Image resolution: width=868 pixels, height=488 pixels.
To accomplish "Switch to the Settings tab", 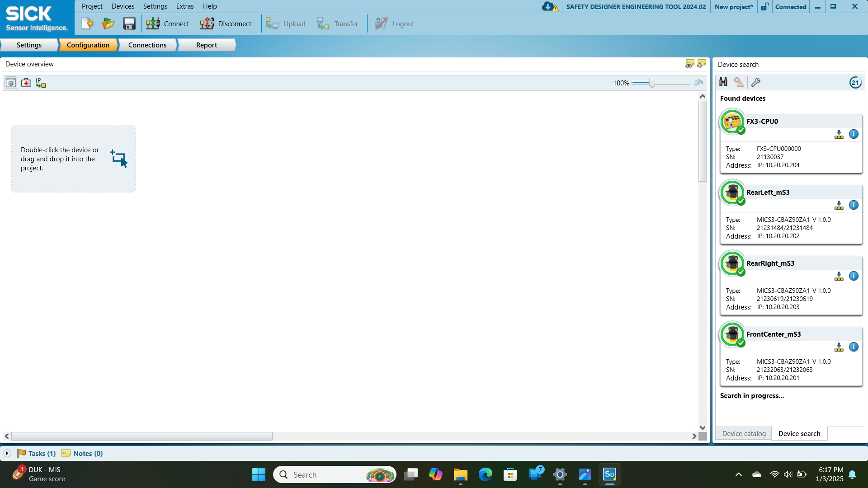I will tap(29, 45).
